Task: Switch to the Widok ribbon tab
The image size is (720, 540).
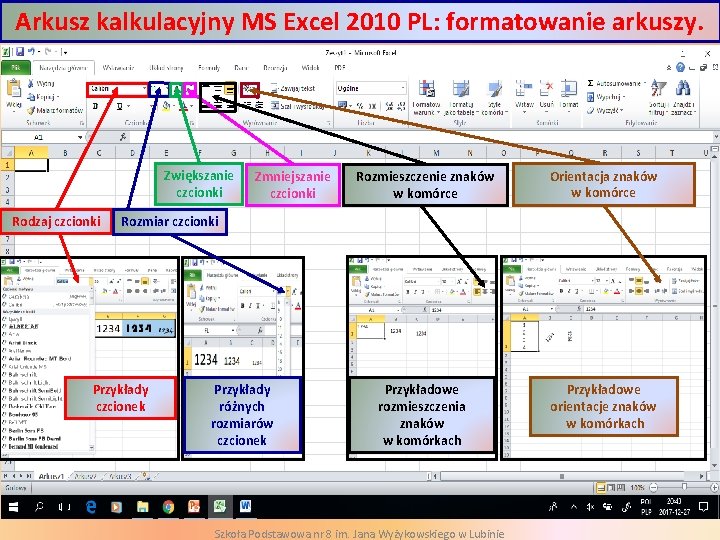Action: [x=310, y=68]
